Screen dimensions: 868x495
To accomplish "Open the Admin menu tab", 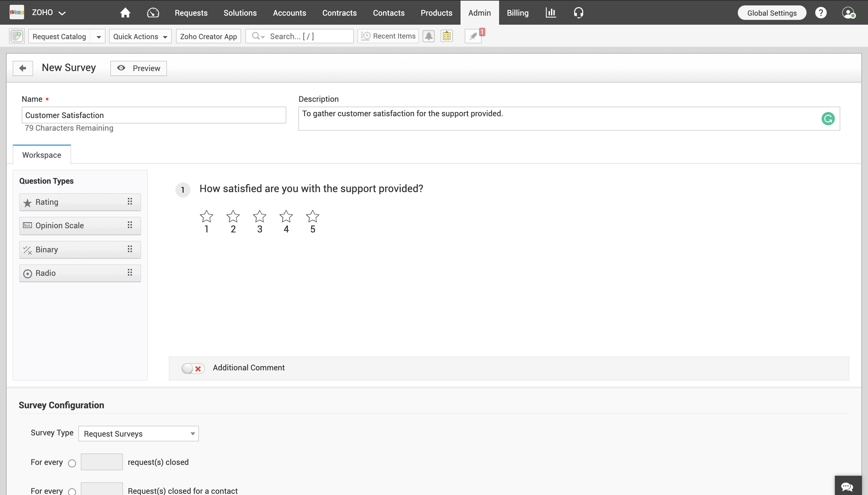I will [x=479, y=13].
